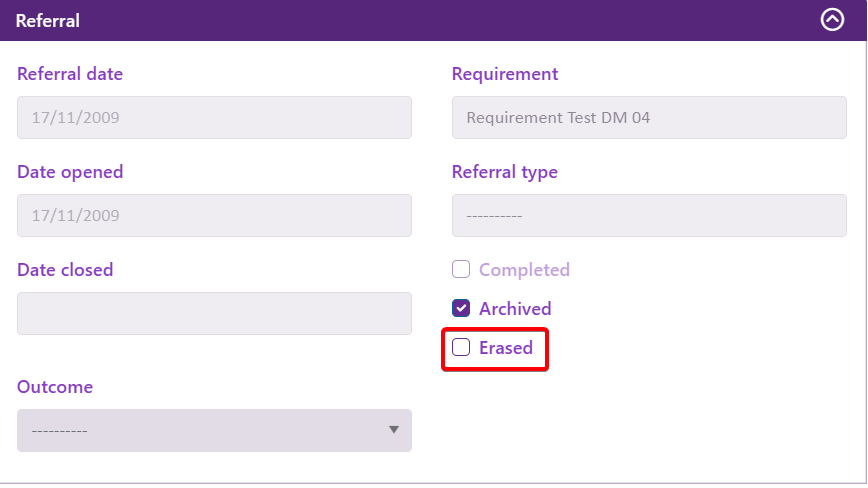Uncheck the Archived checkbox
This screenshot has height=488, width=868.
pos(461,308)
